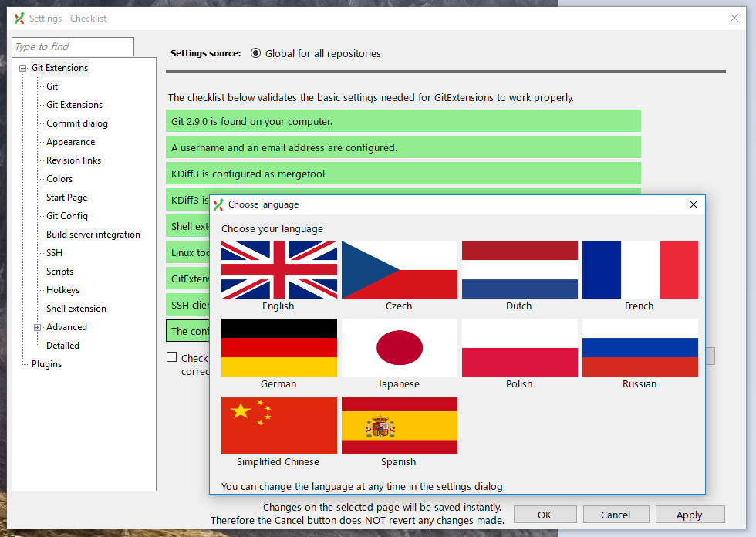
Task: Select SSH settings page
Action: coord(55,252)
